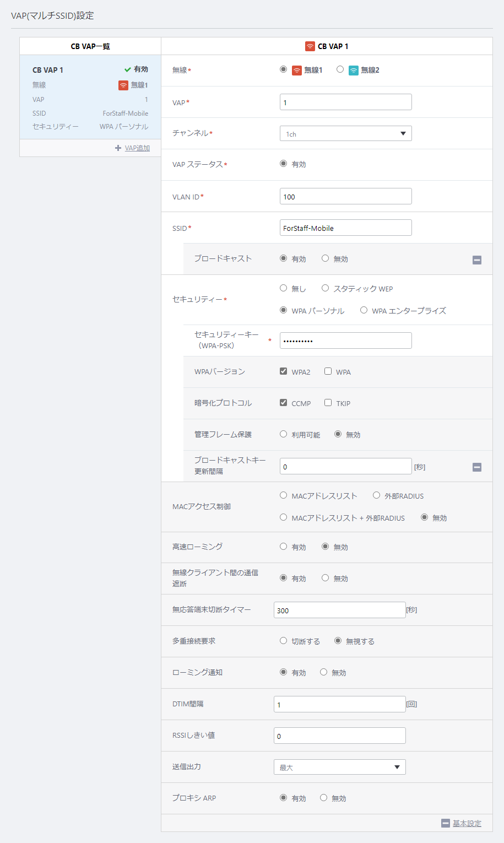Toggle CCMP encryption checkbox
Viewport: 504px width, 843px height.
(283, 403)
